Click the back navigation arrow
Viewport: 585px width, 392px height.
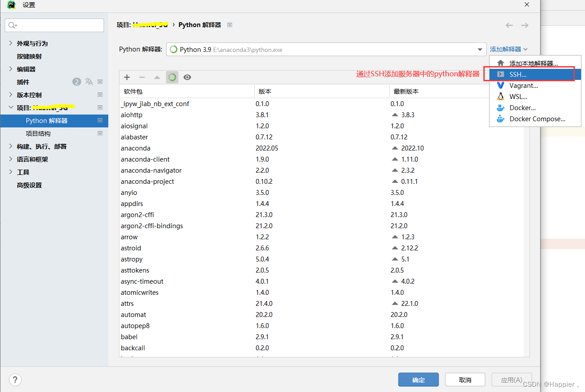(x=510, y=25)
